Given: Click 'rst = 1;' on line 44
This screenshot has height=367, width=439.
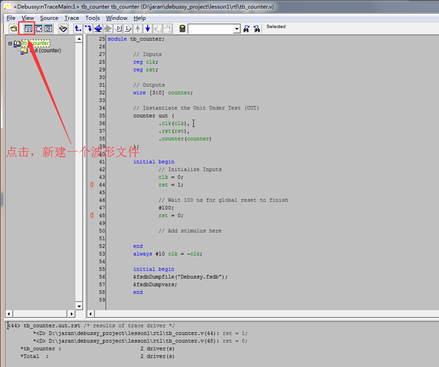Looking at the screenshot, I should [x=171, y=185].
